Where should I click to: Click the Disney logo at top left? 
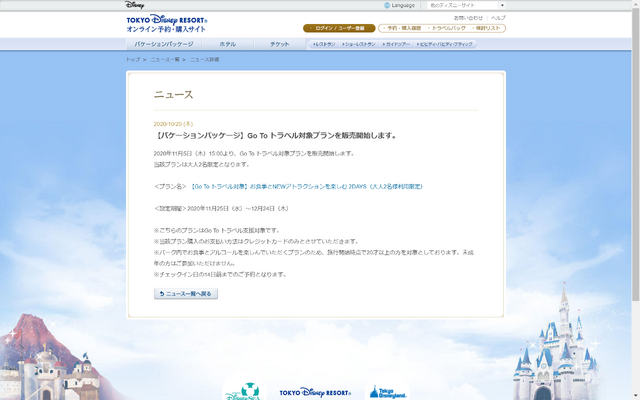point(134,5)
